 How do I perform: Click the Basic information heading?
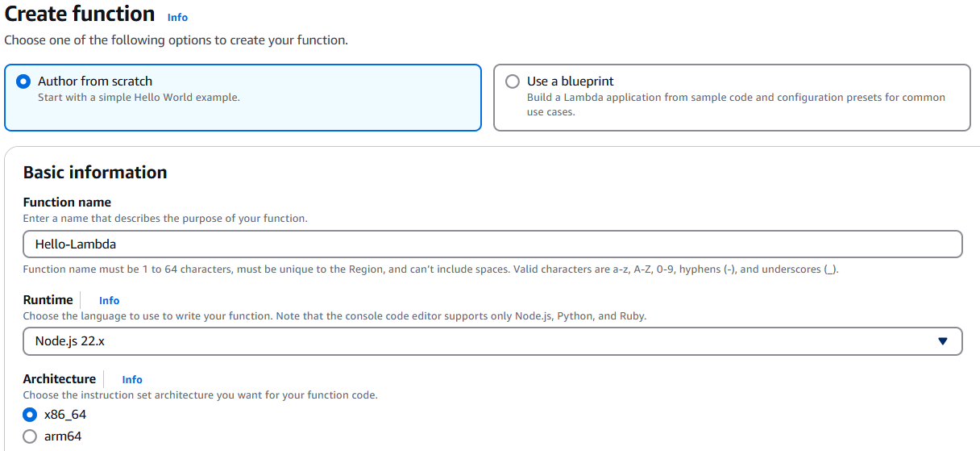click(95, 173)
